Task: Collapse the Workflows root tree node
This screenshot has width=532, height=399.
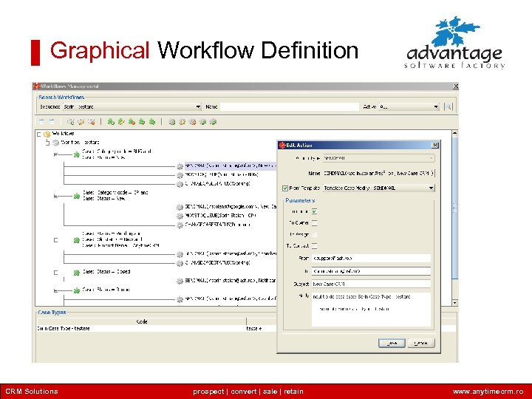Action: 38,134
